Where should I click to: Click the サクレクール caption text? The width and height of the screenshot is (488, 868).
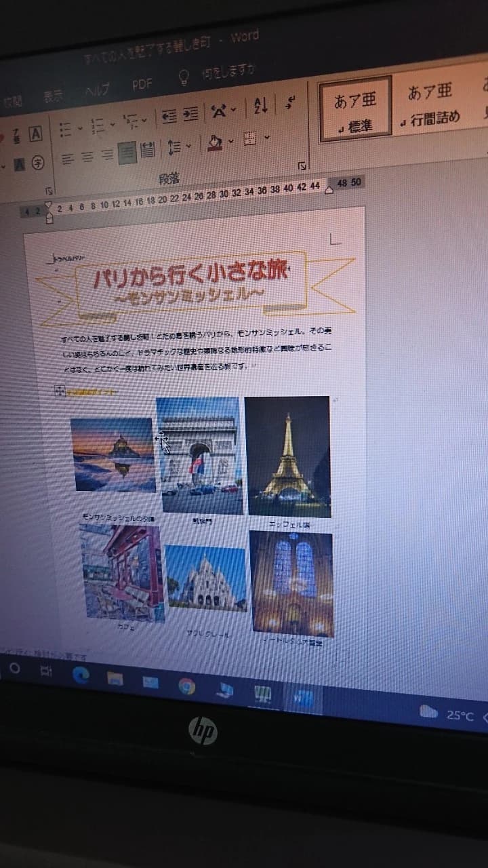point(207,634)
